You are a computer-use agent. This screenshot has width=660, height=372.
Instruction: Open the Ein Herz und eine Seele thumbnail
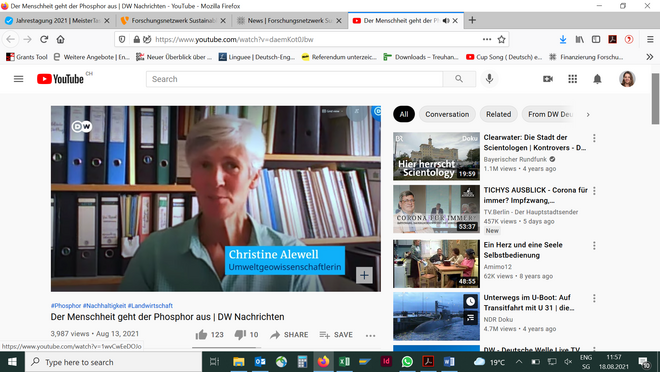(x=436, y=264)
